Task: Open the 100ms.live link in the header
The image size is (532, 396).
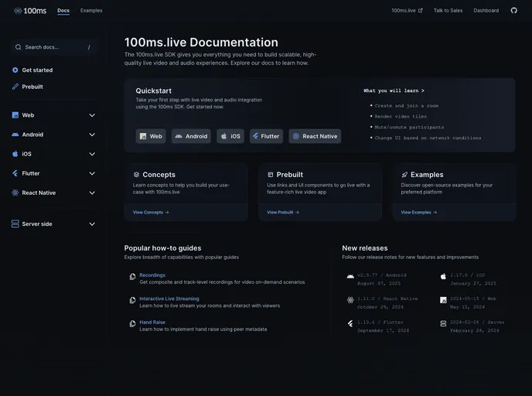Action: (407, 11)
